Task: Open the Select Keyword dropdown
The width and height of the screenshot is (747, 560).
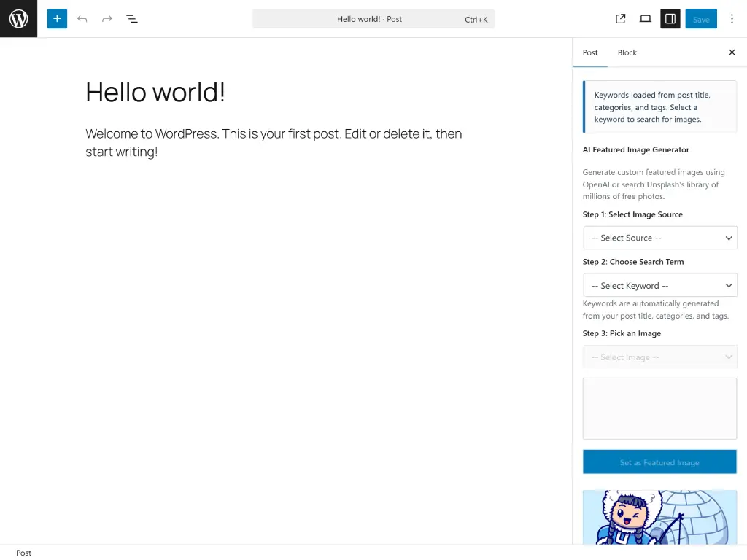Action: click(659, 284)
